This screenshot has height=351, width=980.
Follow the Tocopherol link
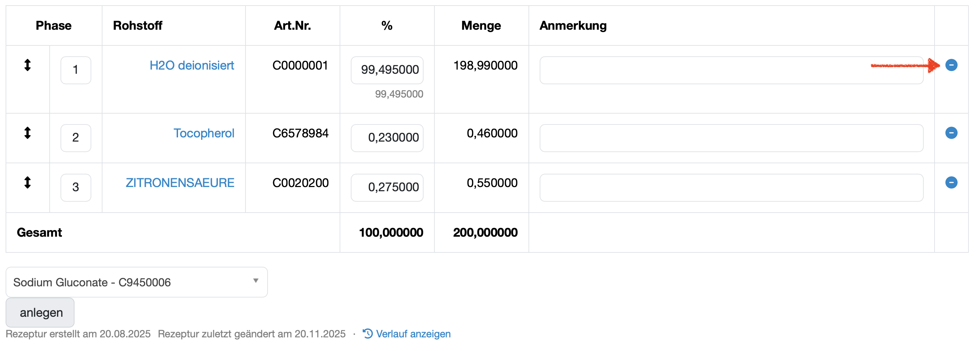click(x=204, y=133)
